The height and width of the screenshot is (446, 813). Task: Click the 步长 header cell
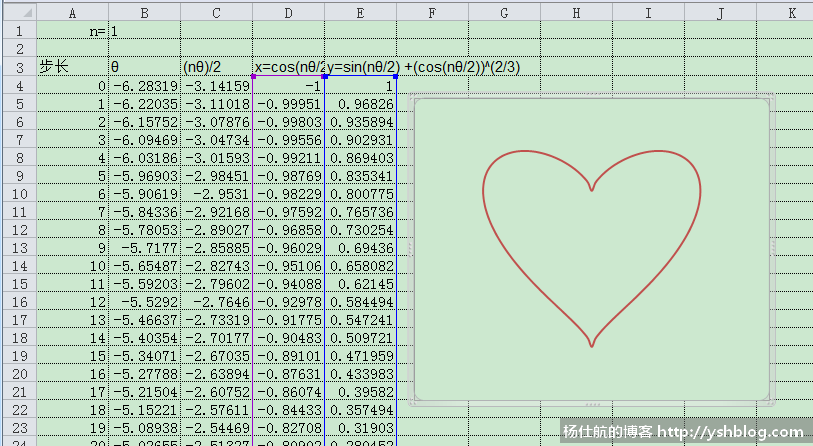point(73,67)
